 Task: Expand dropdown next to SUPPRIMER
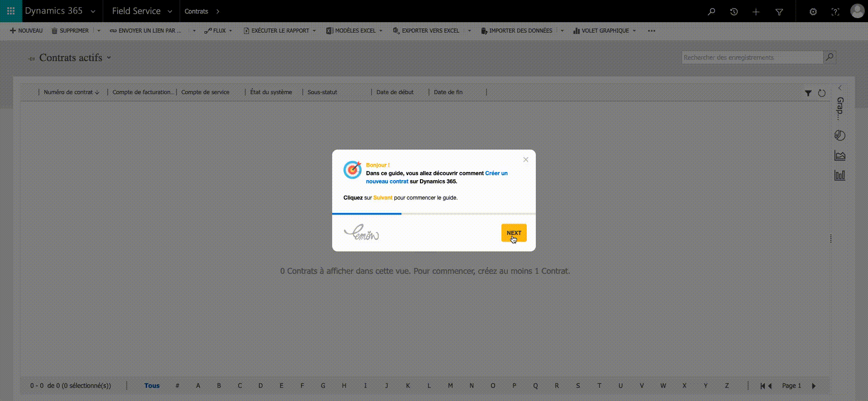pyautogui.click(x=99, y=31)
